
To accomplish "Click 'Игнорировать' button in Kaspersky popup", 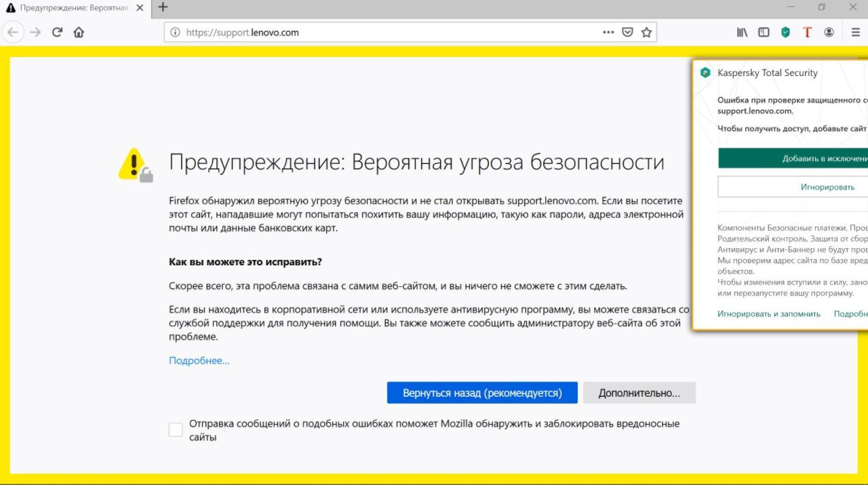I will [793, 187].
